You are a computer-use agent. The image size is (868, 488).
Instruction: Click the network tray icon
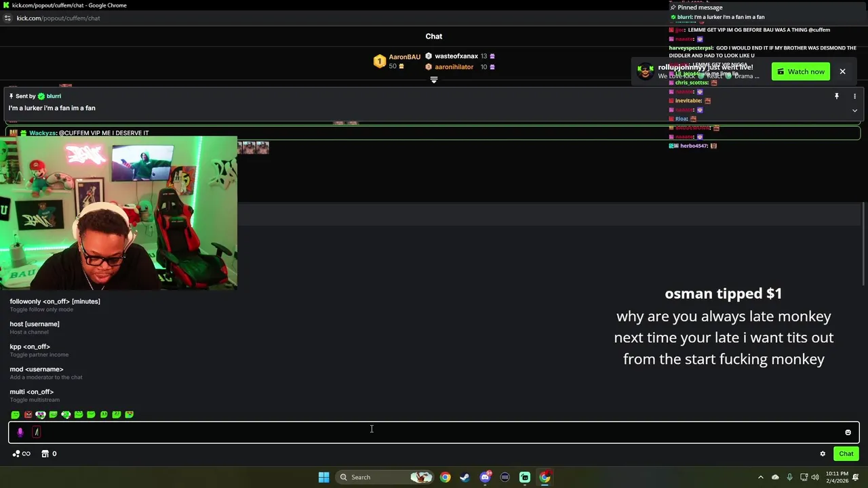(x=804, y=477)
